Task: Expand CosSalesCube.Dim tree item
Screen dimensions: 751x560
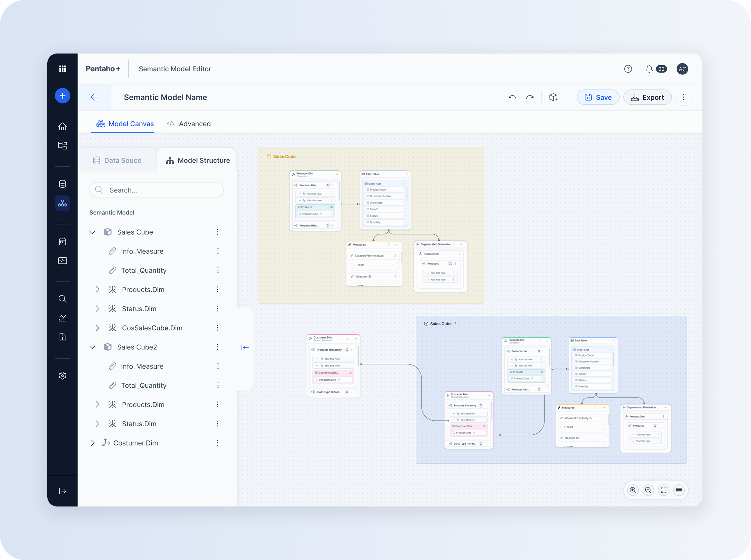Action: 97,328
